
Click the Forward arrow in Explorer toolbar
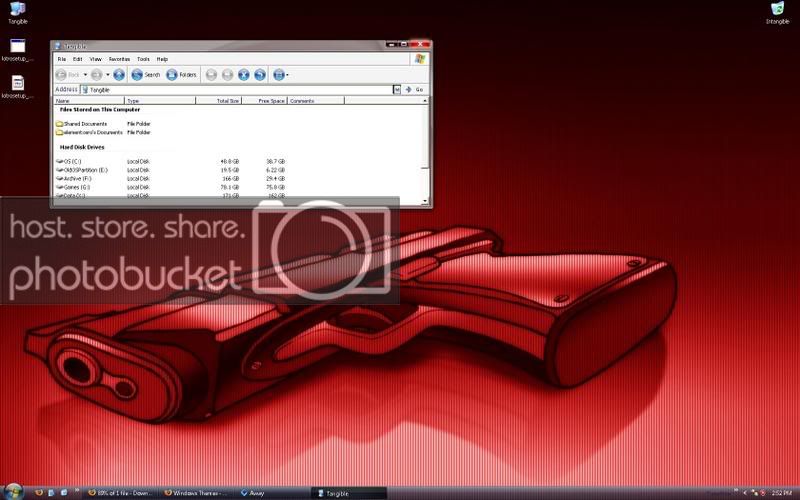tap(96, 75)
